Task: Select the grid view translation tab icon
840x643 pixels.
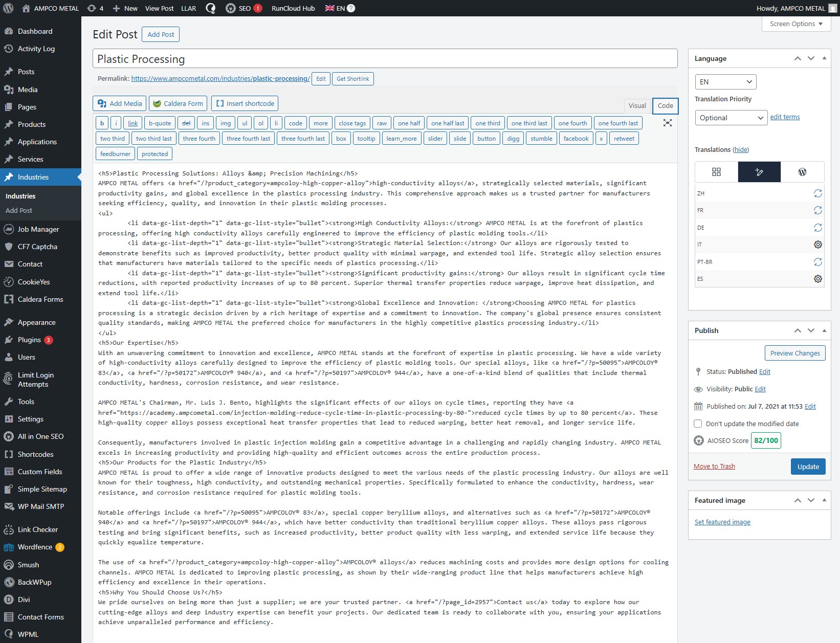Action: click(716, 172)
